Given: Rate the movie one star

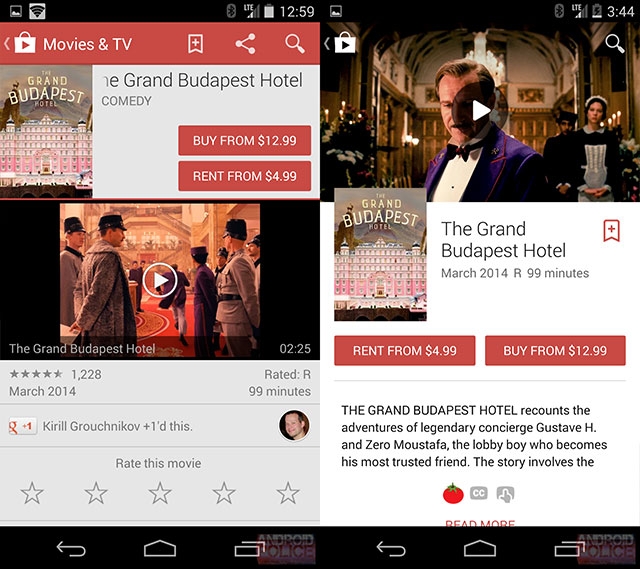Looking at the screenshot, I should (x=32, y=493).
